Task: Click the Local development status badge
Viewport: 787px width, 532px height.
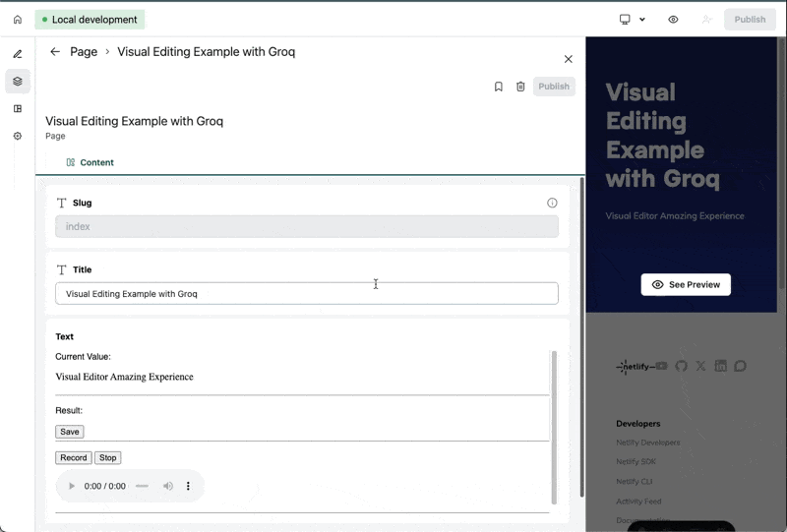Action: [90, 20]
